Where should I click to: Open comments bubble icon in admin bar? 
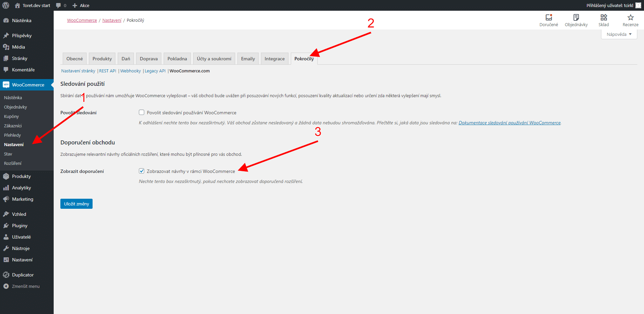[58, 5]
